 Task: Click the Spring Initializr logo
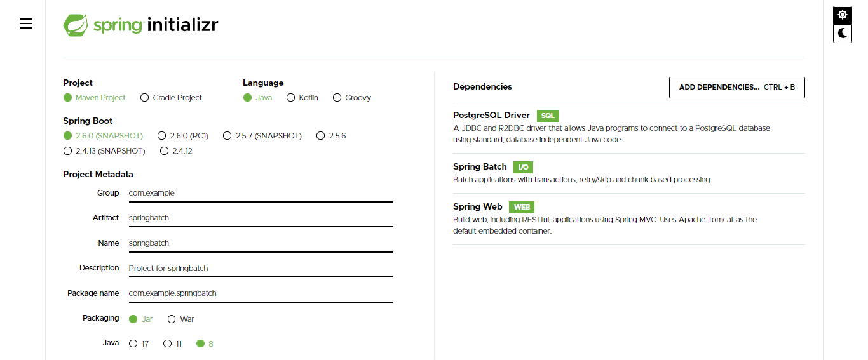click(x=140, y=25)
